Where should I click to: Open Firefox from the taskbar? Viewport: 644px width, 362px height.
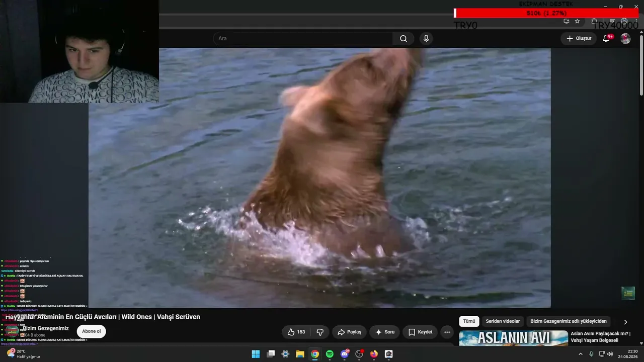pos(374,354)
